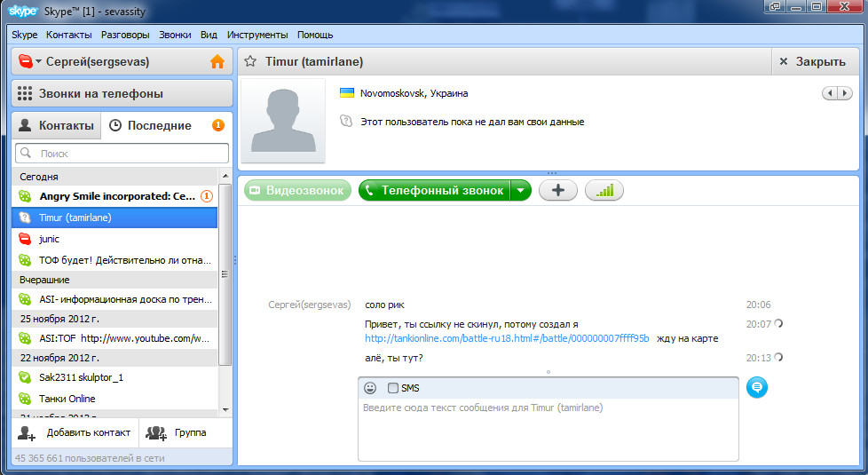
Task: Click Skype logo in title bar
Action: point(23,11)
